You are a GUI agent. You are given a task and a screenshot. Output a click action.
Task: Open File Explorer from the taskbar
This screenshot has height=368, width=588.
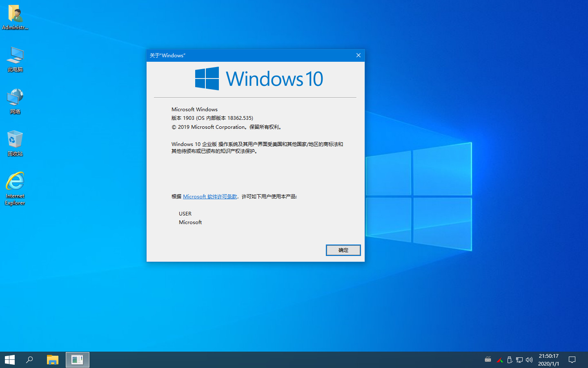[53, 360]
